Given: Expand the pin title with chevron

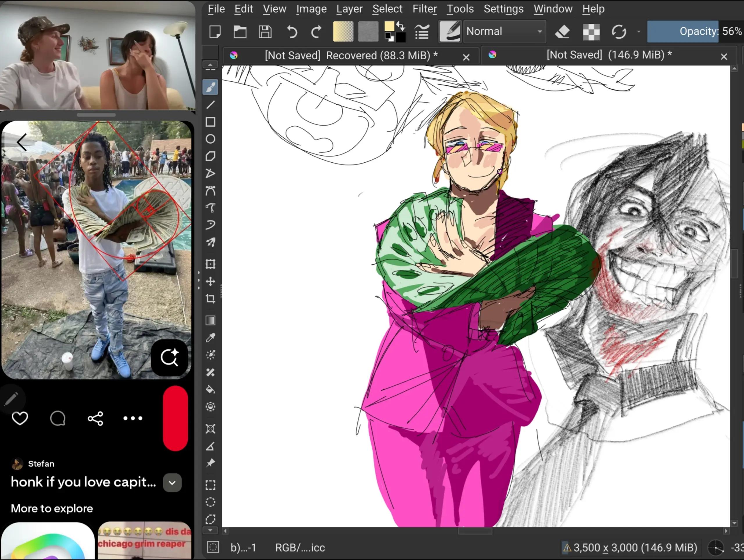Looking at the screenshot, I should click(x=172, y=483).
